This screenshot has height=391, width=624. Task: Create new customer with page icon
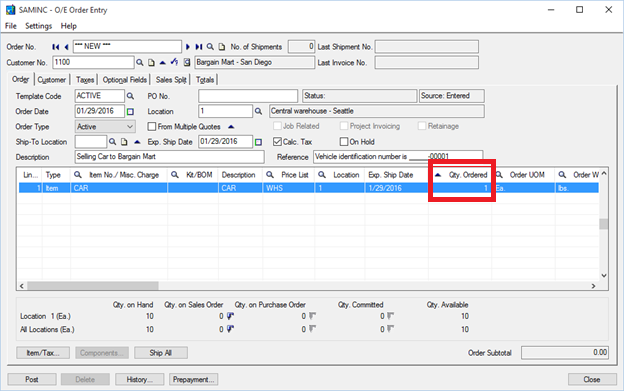point(151,62)
